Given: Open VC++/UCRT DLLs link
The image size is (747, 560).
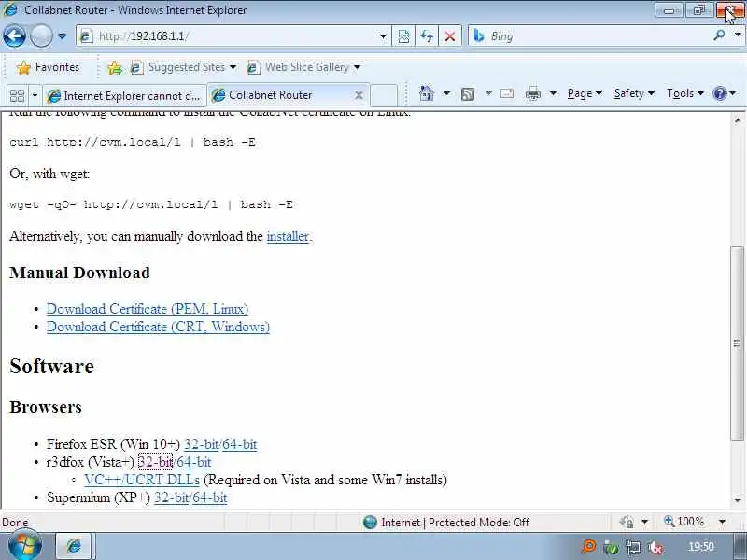Looking at the screenshot, I should tap(142, 480).
